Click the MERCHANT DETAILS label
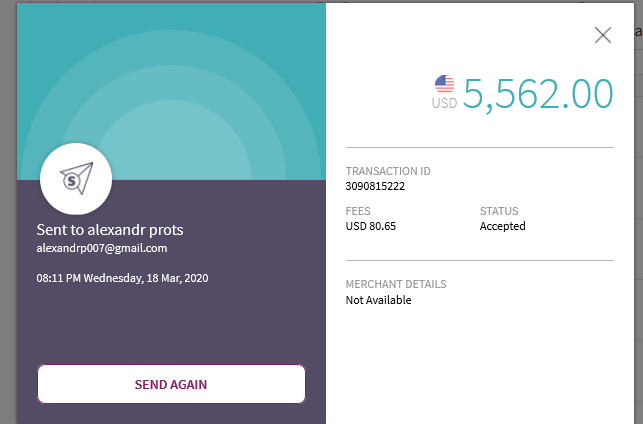The height and width of the screenshot is (424, 643). tap(396, 284)
